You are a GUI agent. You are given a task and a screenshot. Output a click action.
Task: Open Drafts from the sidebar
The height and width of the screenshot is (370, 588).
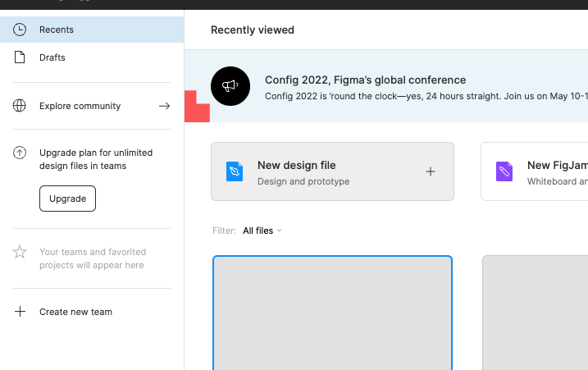point(92,57)
